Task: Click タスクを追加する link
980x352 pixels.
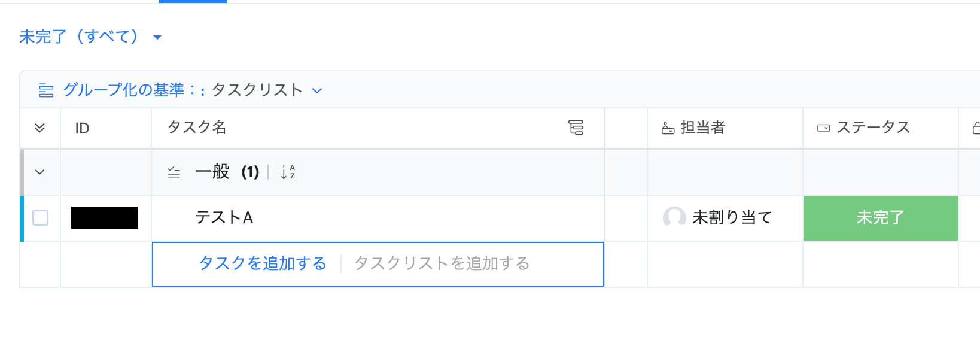Action: 263,263
